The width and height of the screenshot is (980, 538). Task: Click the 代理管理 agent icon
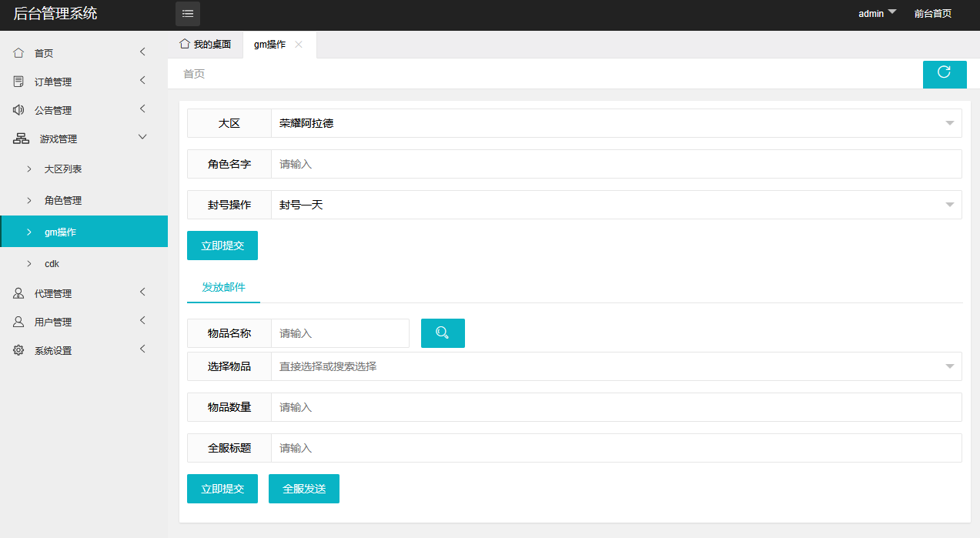tap(18, 292)
